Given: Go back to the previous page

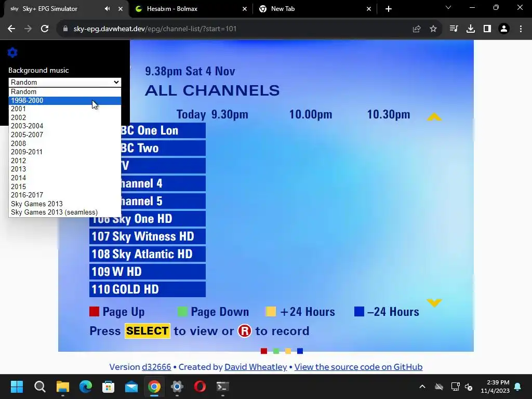Looking at the screenshot, I should pyautogui.click(x=11, y=29).
